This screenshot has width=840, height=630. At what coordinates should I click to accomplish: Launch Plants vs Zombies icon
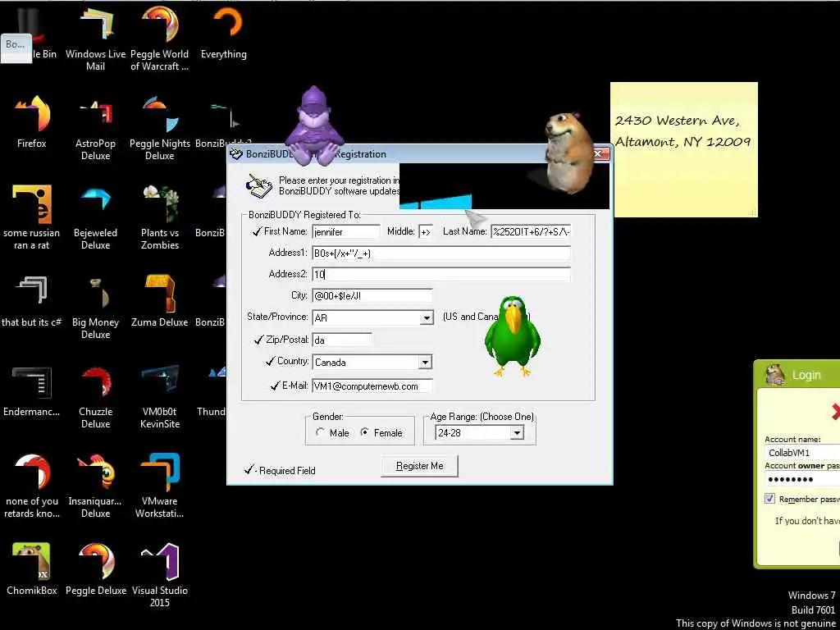click(160, 217)
